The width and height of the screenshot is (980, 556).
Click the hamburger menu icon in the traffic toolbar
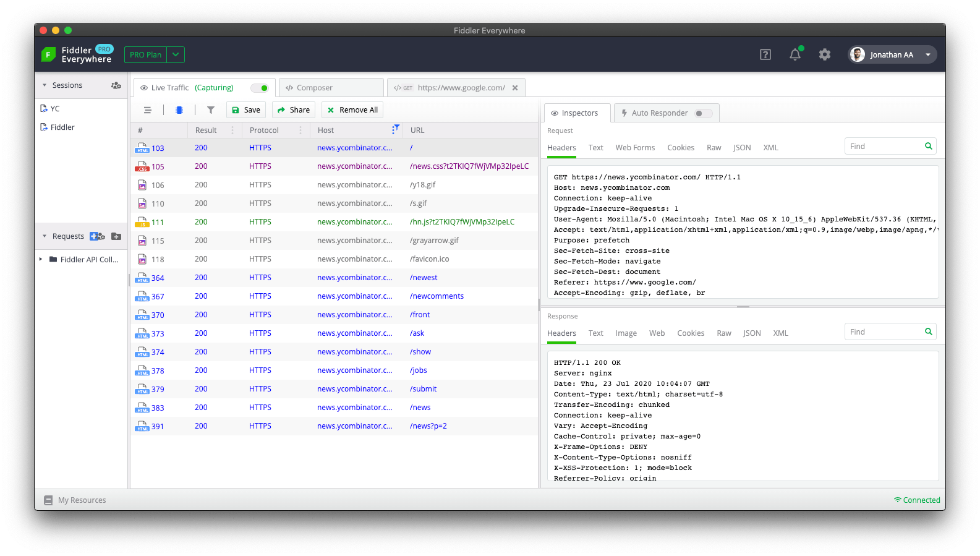[x=148, y=110]
